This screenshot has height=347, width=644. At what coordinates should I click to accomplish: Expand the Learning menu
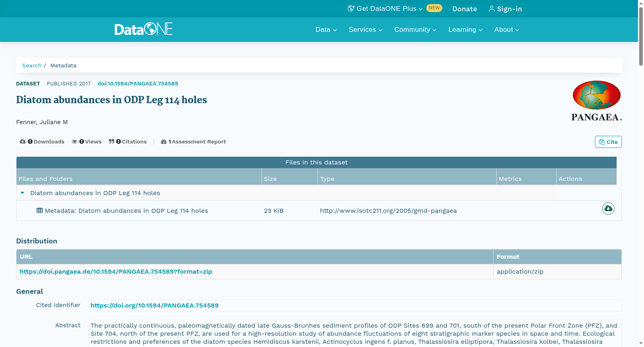pyautogui.click(x=465, y=30)
